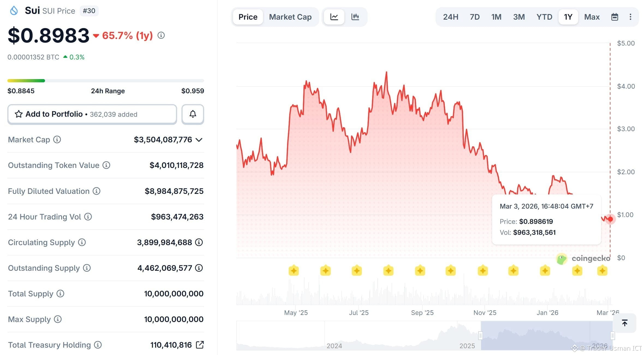Click the right handle of chart navigator

[x=613, y=335]
